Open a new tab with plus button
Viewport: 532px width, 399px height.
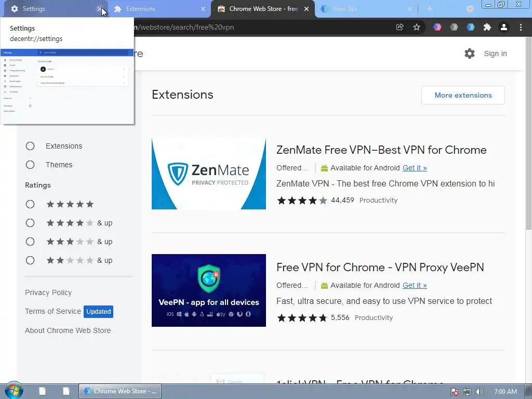click(x=430, y=9)
